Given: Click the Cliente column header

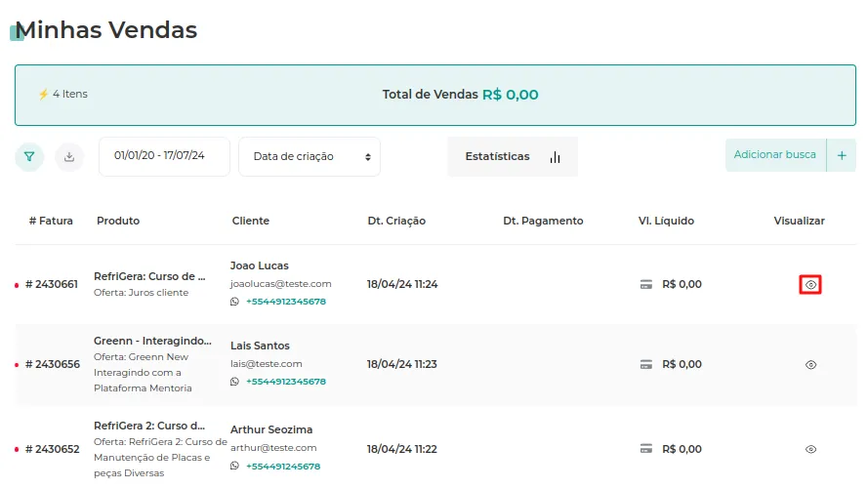Looking at the screenshot, I should (250, 221).
